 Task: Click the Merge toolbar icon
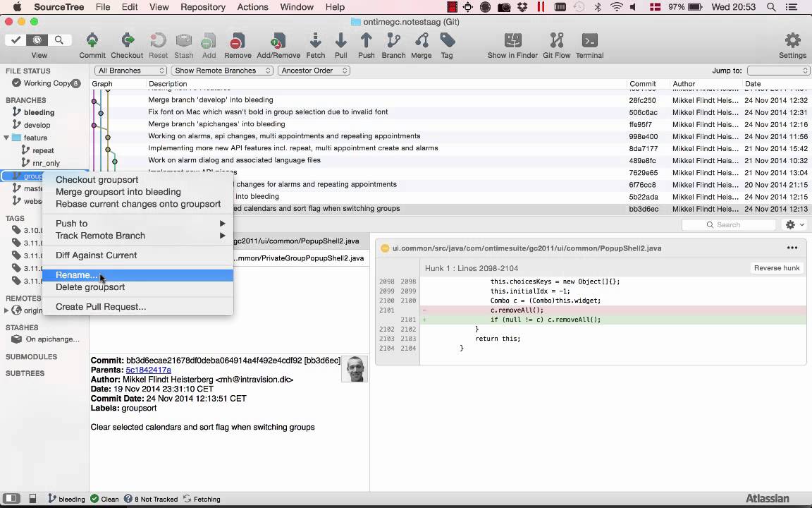[421, 40]
